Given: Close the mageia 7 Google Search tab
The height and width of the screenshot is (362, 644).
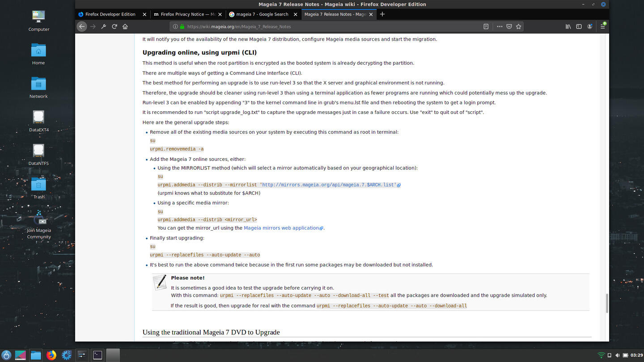Looking at the screenshot, I should [295, 14].
